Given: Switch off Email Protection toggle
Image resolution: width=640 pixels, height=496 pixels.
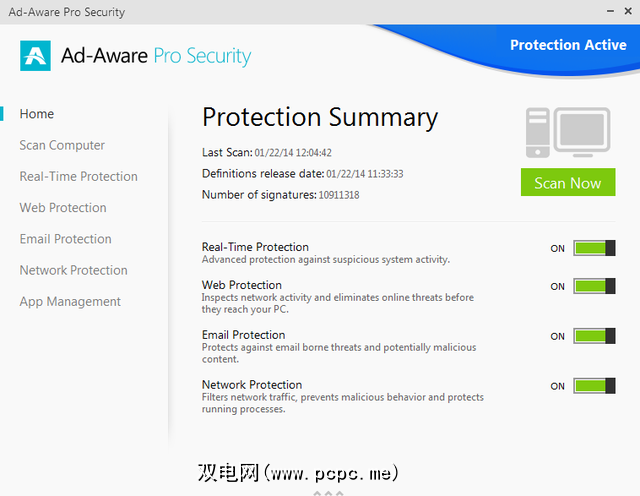Looking at the screenshot, I should tap(594, 336).
